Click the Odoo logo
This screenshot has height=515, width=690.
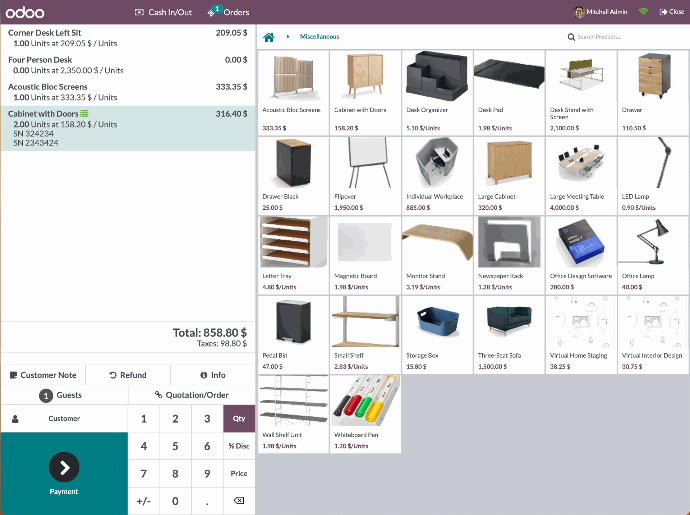[25, 12]
